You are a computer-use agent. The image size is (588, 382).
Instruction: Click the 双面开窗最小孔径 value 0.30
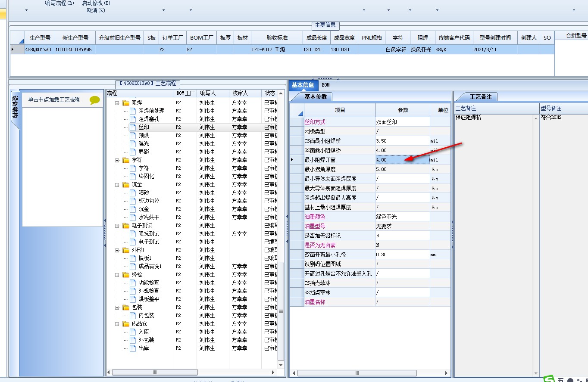click(403, 255)
